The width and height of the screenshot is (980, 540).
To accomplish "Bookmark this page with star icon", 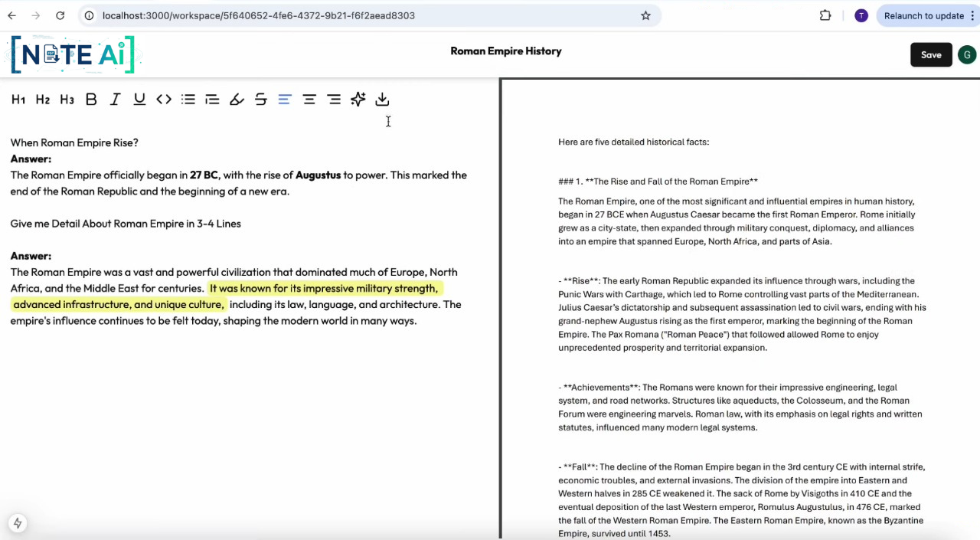I will pos(645,15).
